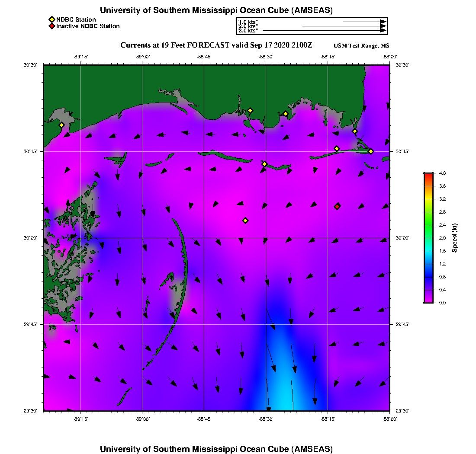Click the red inactive station marker on the map
Screen dimensions: 476x454
pyautogui.click(x=337, y=206)
